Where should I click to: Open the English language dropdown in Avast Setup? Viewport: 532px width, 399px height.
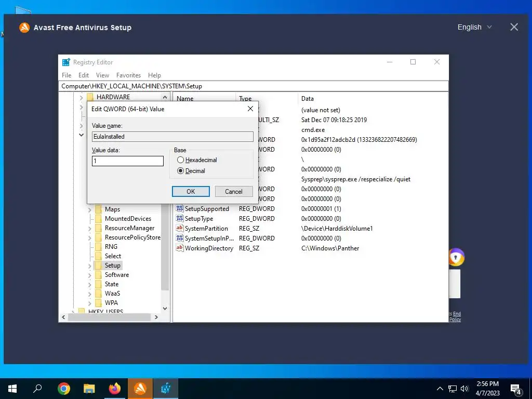pos(474,27)
